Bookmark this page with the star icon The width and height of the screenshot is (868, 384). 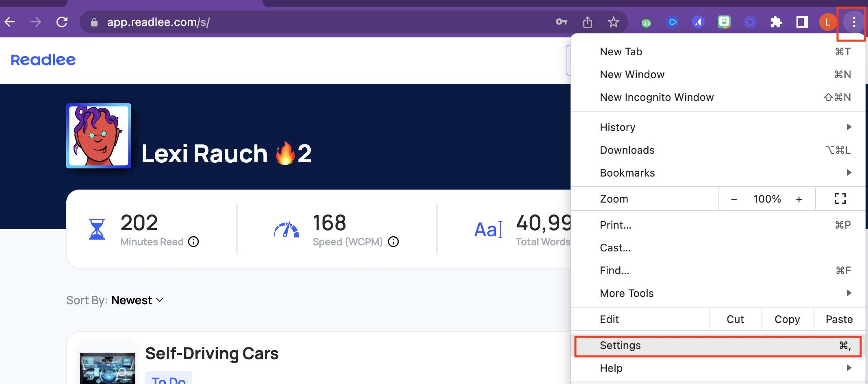coord(614,22)
